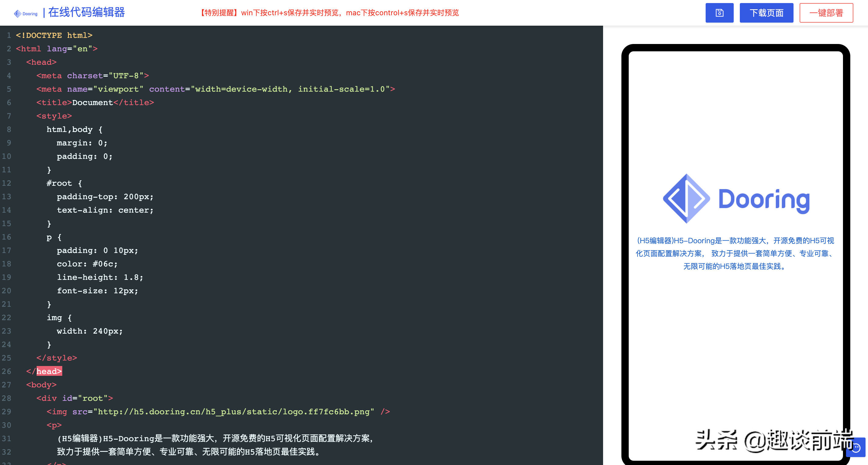Image resolution: width=868 pixels, height=465 pixels.
Task: Click the text-align: center; line
Action: [x=105, y=210]
